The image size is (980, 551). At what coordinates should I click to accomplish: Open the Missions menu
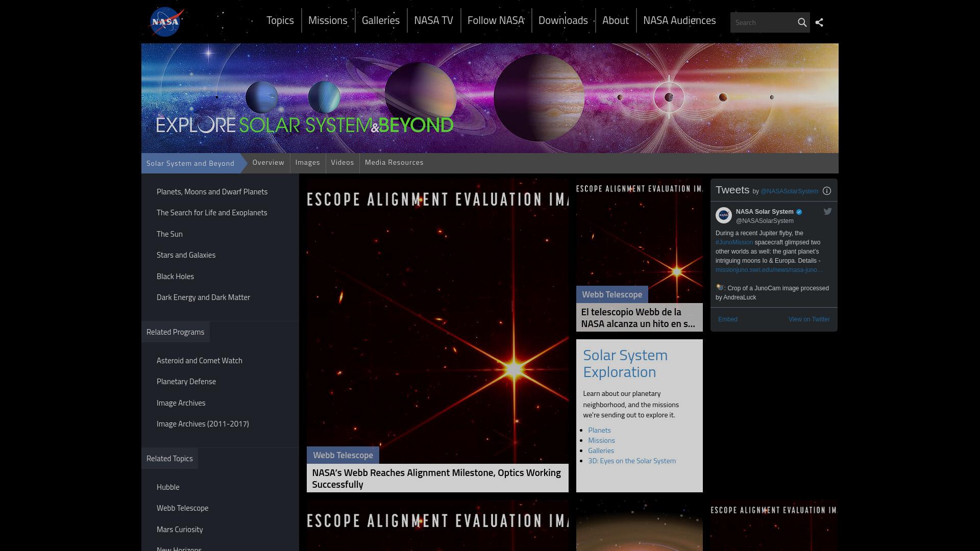328,20
